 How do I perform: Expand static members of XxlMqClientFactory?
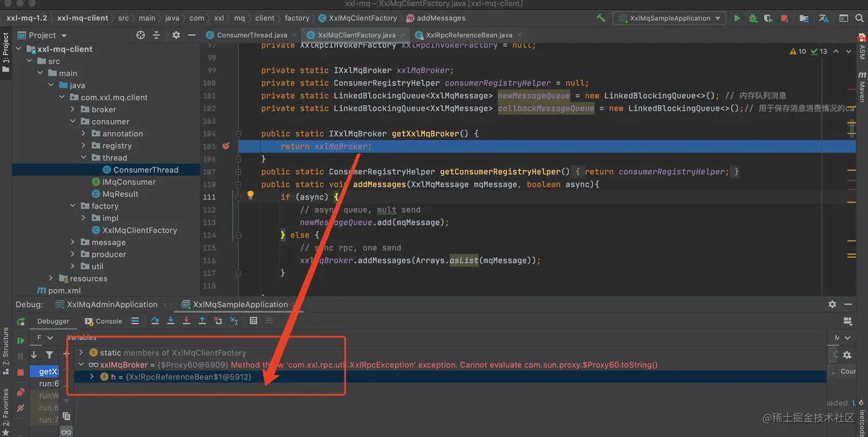click(81, 353)
